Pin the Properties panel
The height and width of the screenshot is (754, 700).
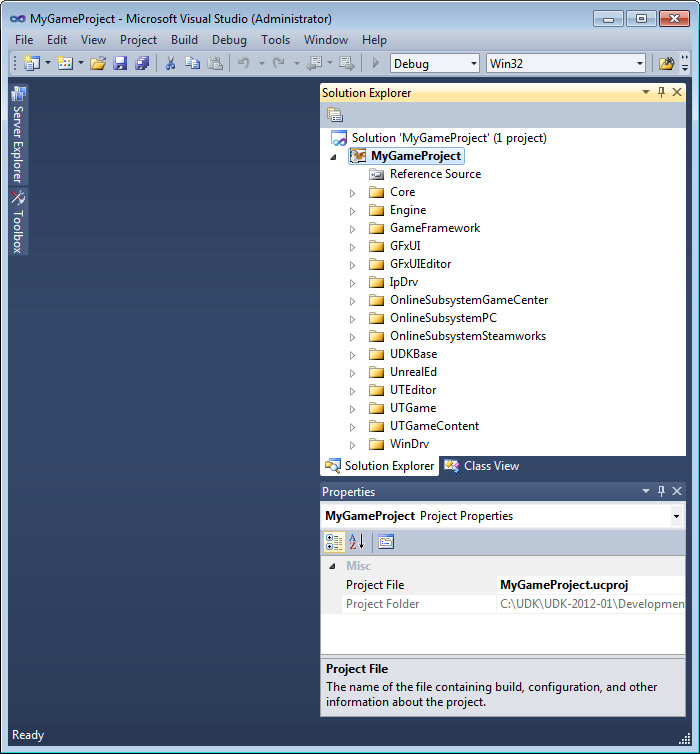(662, 491)
